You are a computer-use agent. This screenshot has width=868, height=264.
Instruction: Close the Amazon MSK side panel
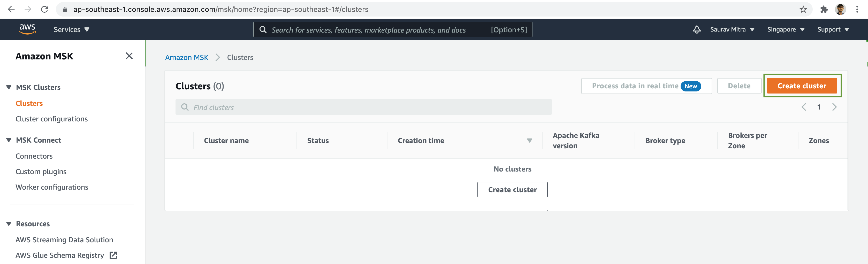tap(129, 56)
